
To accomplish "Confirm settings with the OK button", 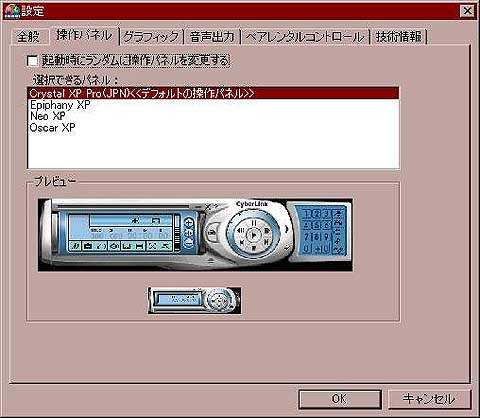I will (340, 399).
